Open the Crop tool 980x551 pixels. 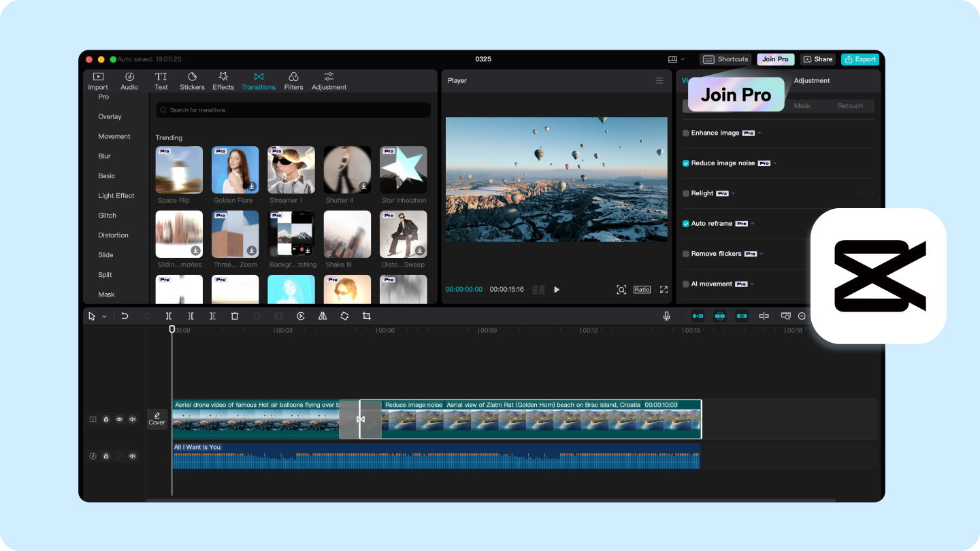(x=367, y=316)
